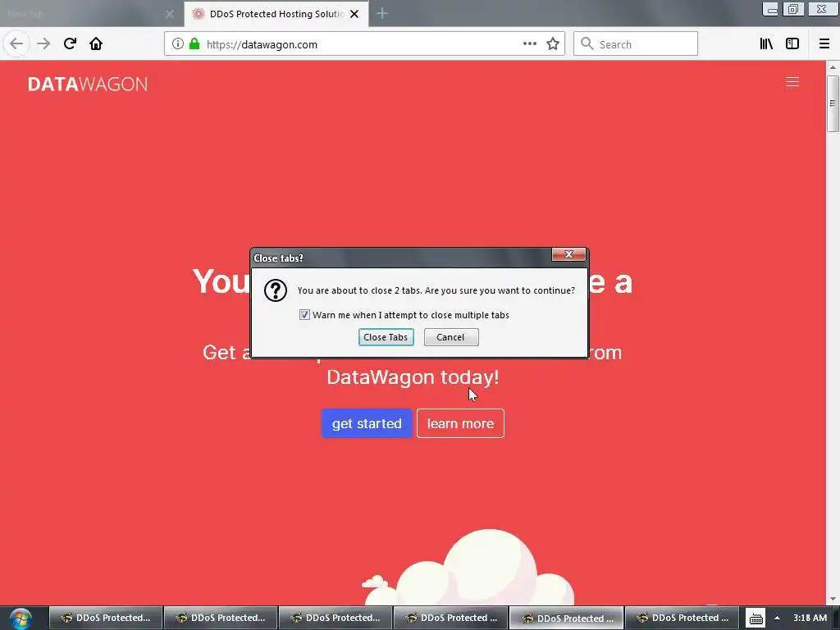Toggle the sidebar view icon
This screenshot has width=840, height=630.
792,44
